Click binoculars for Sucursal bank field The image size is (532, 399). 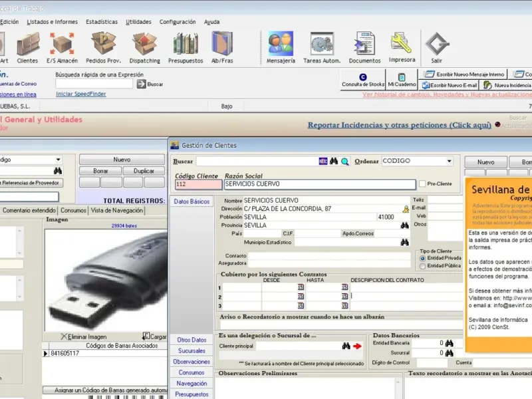[x=450, y=353]
